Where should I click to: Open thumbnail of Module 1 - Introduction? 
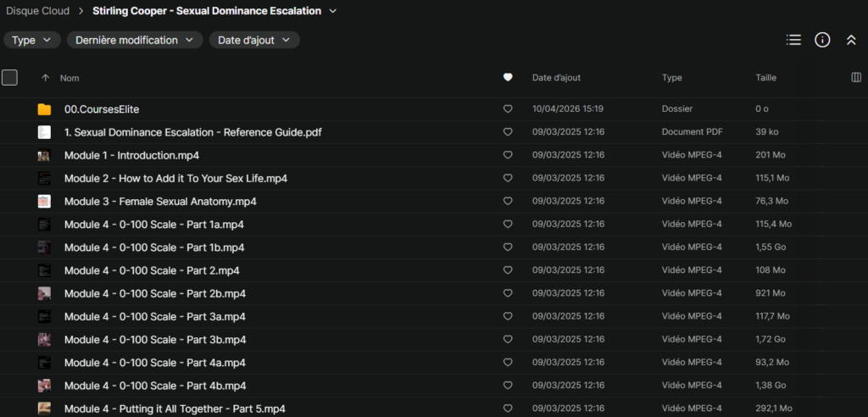[44, 156]
